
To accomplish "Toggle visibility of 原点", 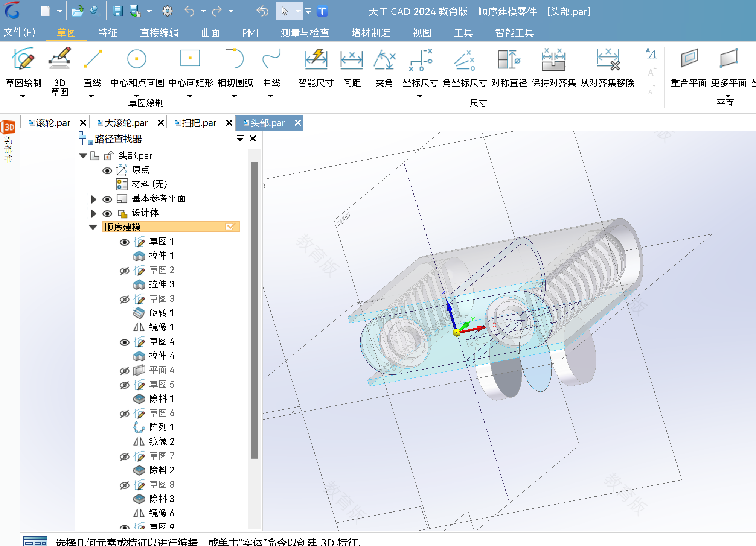I will (x=107, y=170).
